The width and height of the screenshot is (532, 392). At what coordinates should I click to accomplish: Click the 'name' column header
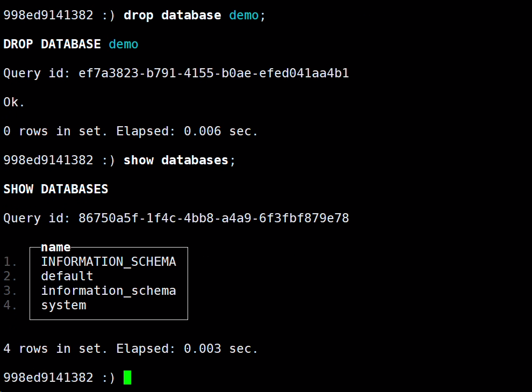(56, 247)
